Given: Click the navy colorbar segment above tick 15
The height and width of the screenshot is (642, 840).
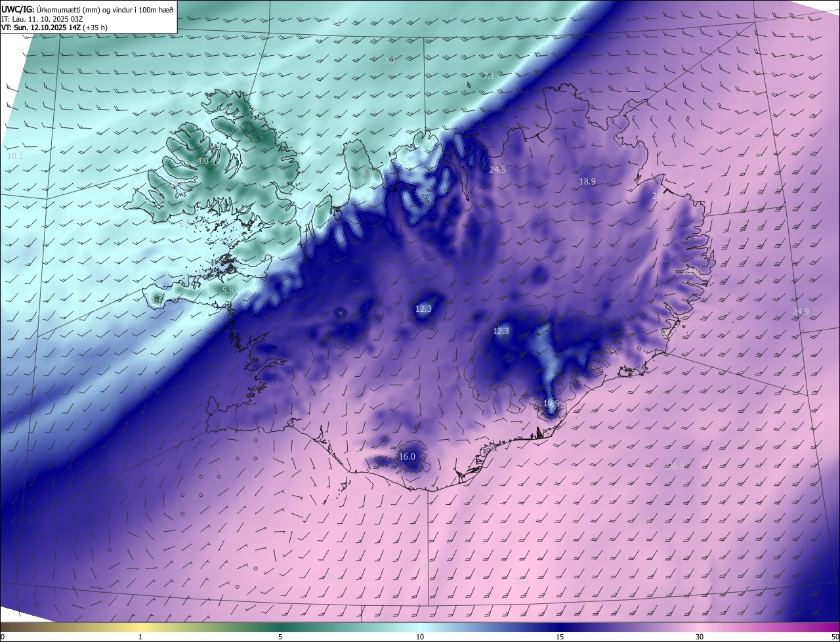Looking at the screenshot, I should click(560, 627).
